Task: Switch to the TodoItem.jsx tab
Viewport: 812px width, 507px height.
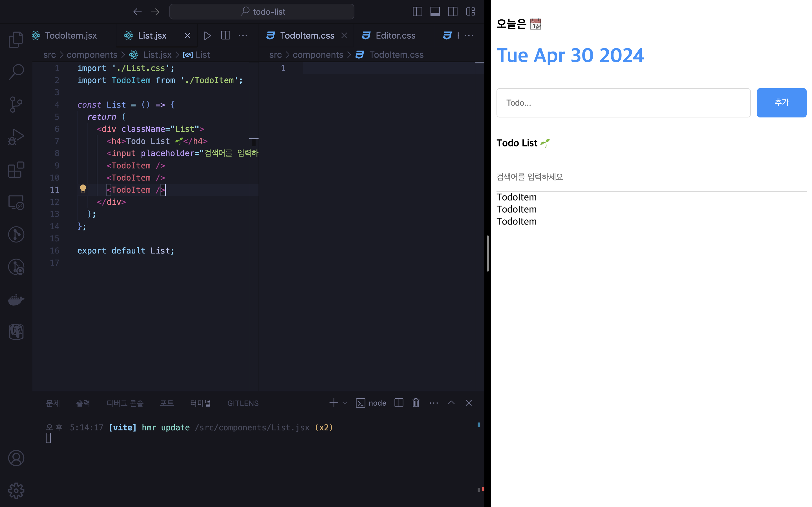Action: pyautogui.click(x=70, y=35)
